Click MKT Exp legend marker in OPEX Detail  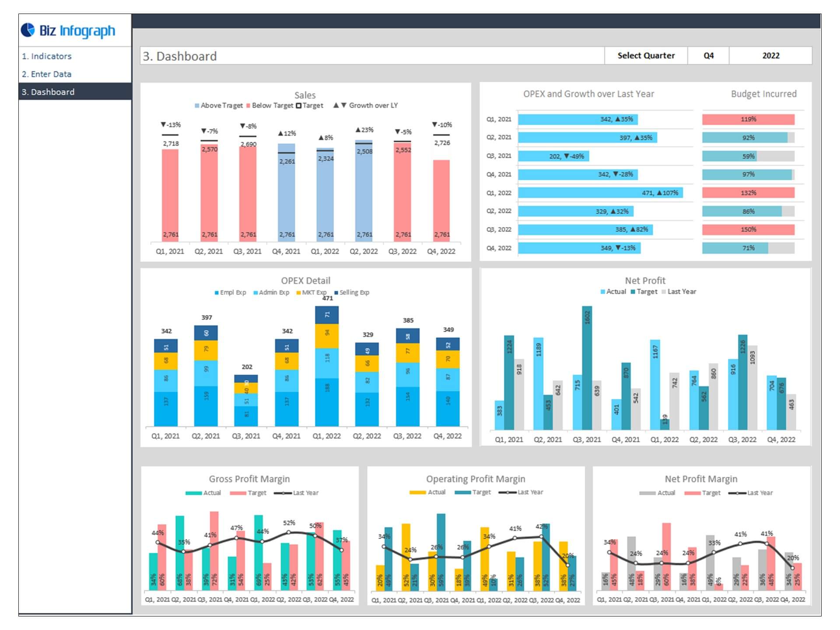pyautogui.click(x=298, y=293)
